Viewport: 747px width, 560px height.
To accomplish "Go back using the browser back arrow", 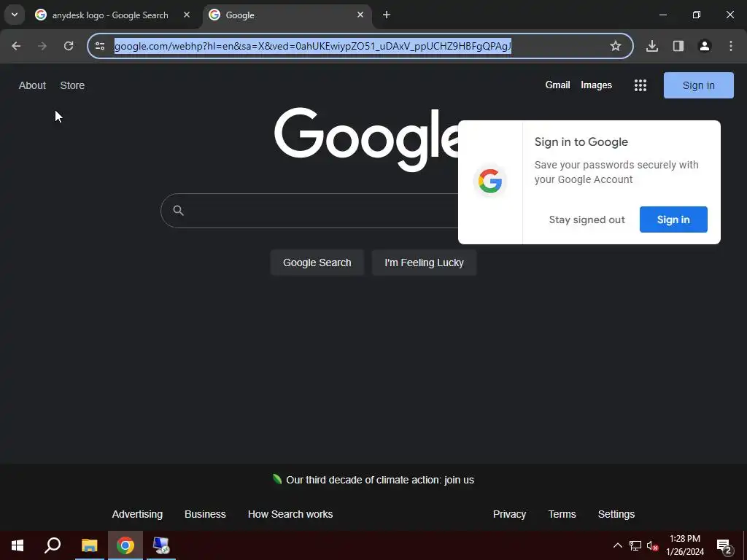I will tap(16, 46).
